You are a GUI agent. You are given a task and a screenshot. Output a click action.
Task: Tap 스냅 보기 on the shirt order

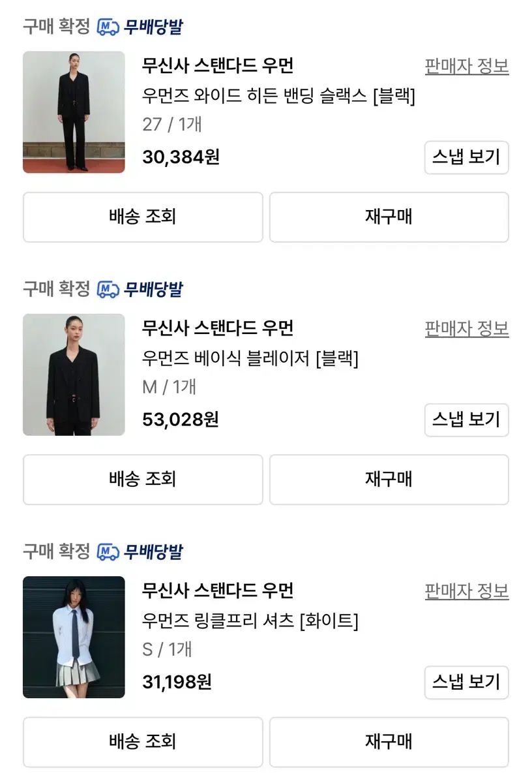click(x=466, y=682)
